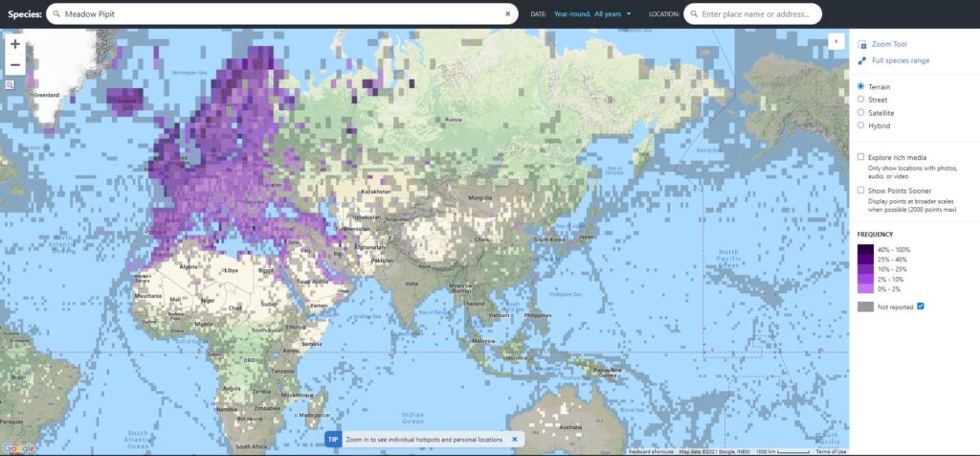Viewport: 980px width, 456px height.
Task: Uncheck the Not reported checkbox
Action: [921, 306]
